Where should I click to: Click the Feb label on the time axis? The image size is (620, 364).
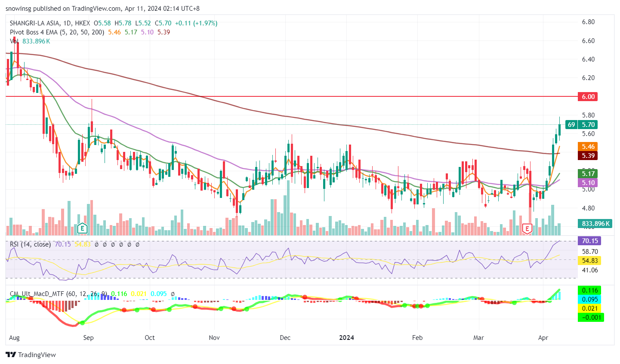(416, 338)
